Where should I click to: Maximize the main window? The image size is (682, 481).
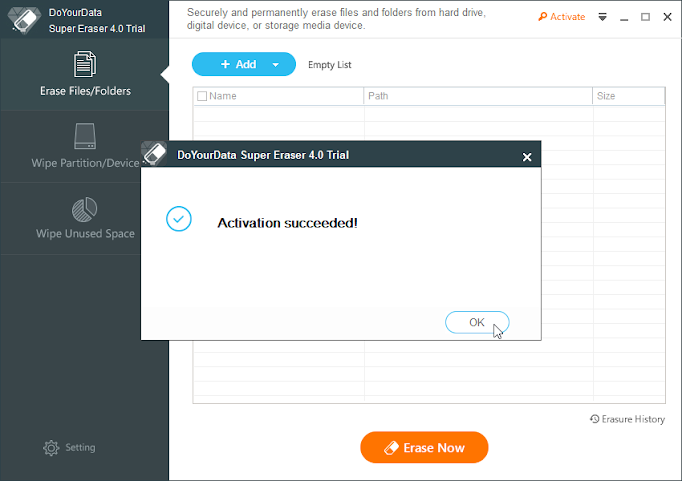pyautogui.click(x=645, y=17)
